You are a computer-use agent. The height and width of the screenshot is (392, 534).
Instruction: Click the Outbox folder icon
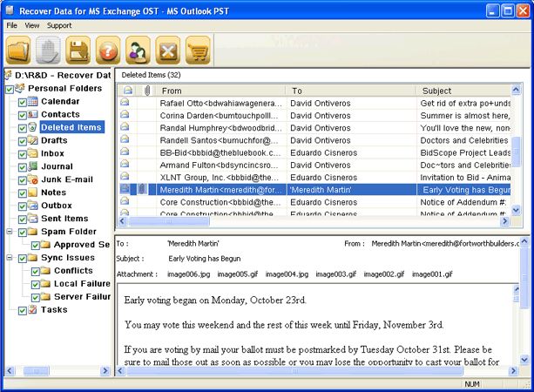point(33,206)
